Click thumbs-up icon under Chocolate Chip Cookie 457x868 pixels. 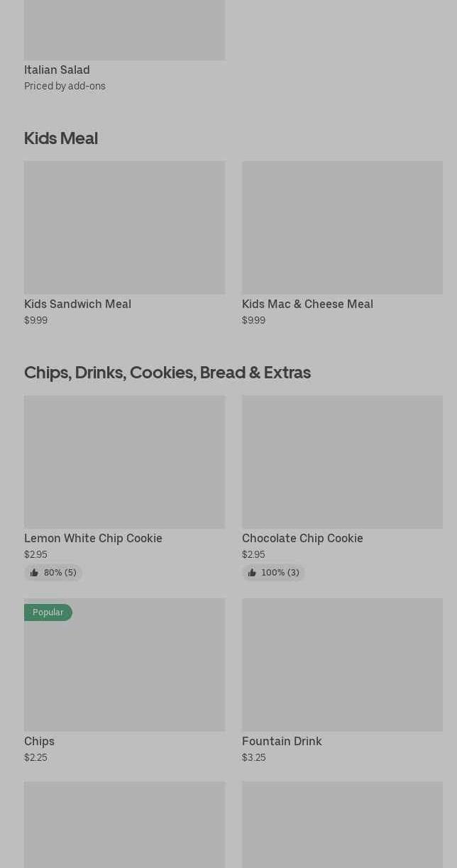click(252, 573)
